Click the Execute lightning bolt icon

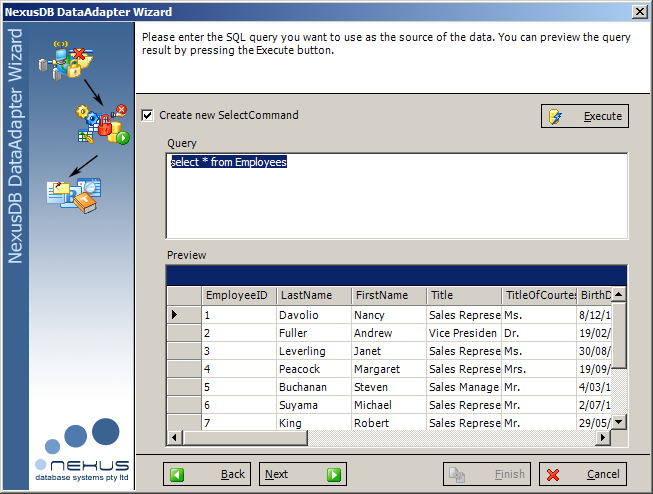[555, 117]
